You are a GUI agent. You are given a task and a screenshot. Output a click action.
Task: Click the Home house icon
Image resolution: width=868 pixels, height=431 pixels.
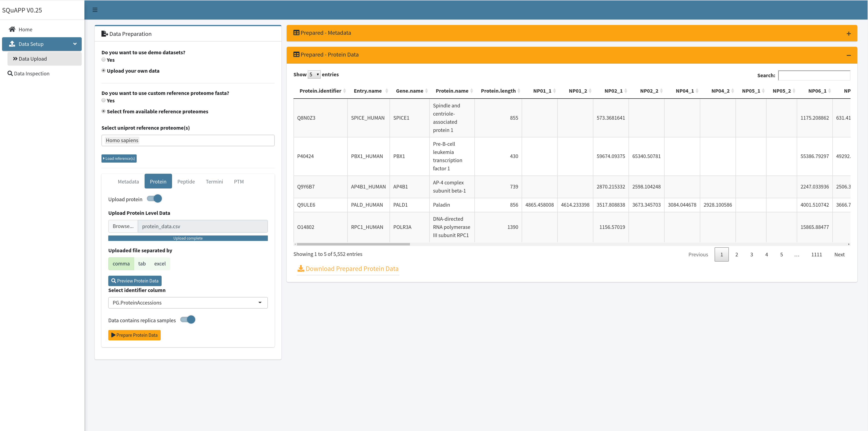coord(12,29)
